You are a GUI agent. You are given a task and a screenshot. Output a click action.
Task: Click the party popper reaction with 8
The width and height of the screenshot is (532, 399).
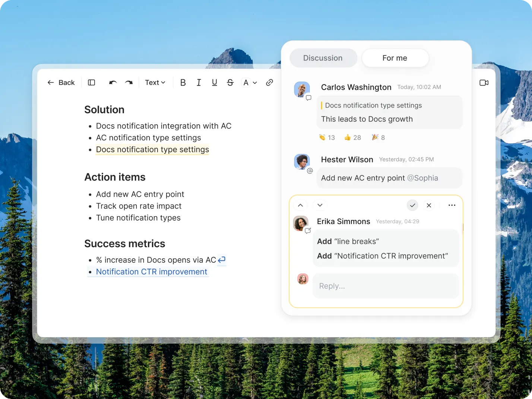point(378,137)
